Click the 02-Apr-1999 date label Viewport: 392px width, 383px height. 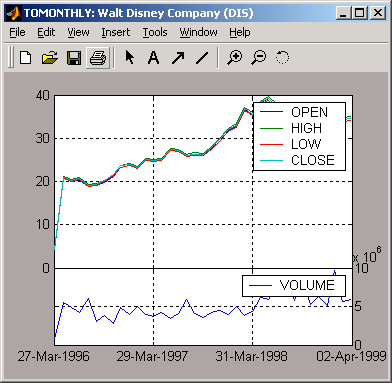pyautogui.click(x=351, y=356)
